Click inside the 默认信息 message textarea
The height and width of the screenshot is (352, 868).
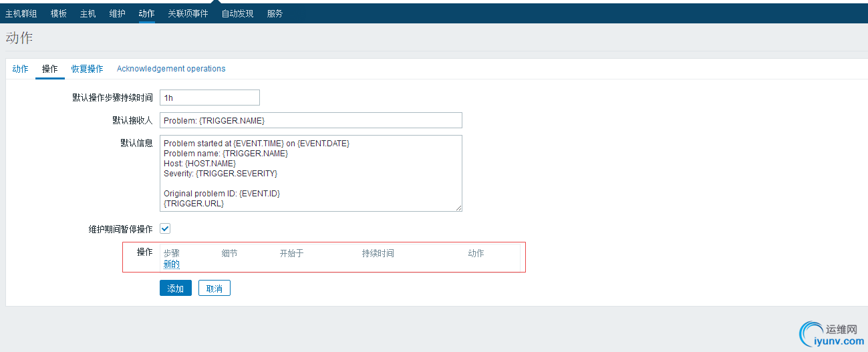coord(311,173)
